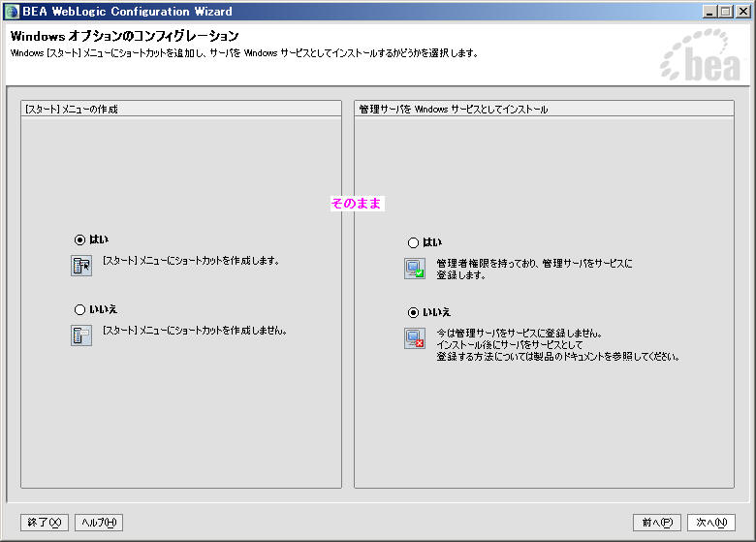Click the do-not-register service icon with red X
756x542 pixels.
(x=415, y=338)
